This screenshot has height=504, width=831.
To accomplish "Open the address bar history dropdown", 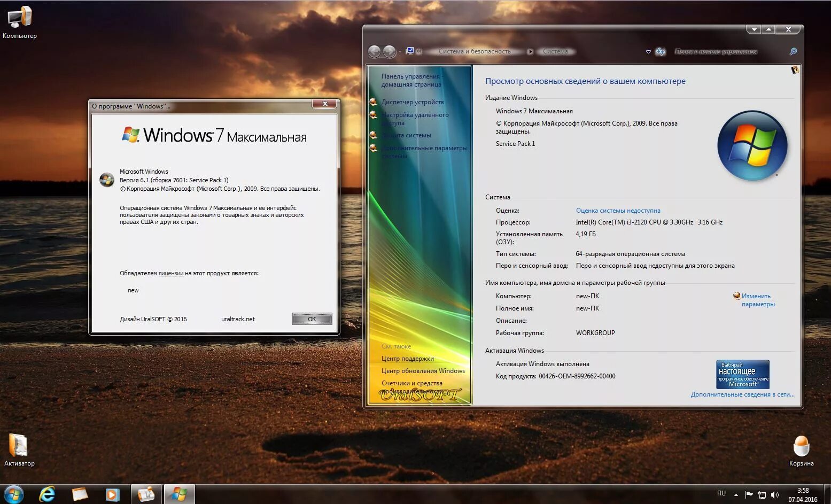I will (648, 52).
